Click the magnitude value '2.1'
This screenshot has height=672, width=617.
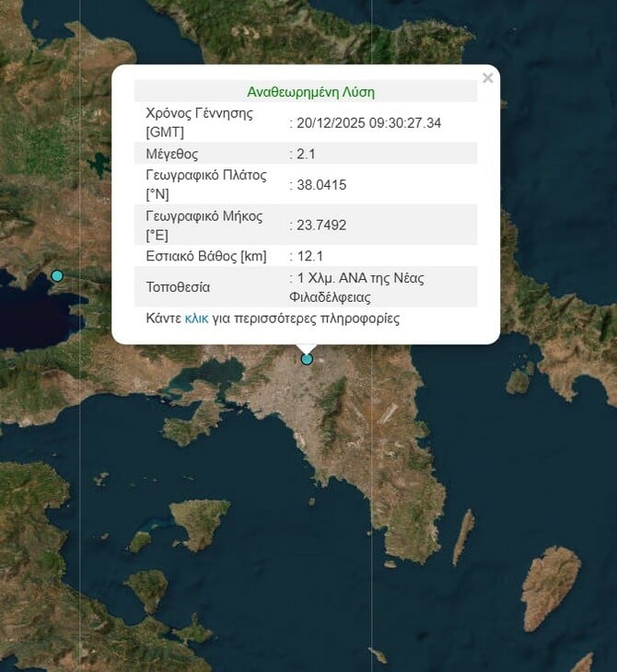pos(306,154)
